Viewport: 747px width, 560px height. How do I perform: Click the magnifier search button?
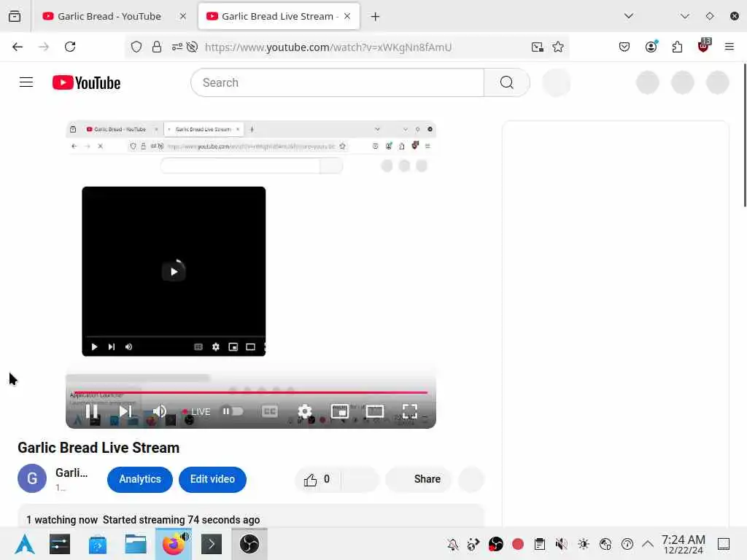507,82
